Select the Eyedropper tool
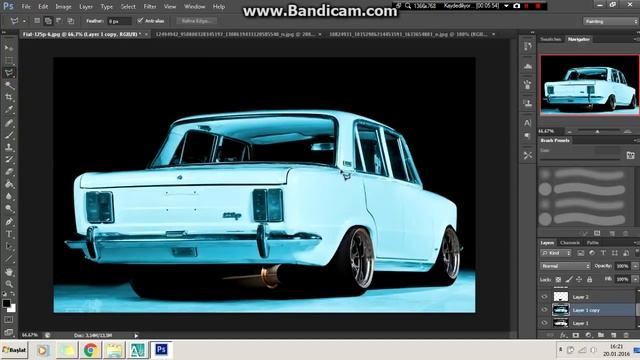The image size is (640, 360). pos(9,109)
